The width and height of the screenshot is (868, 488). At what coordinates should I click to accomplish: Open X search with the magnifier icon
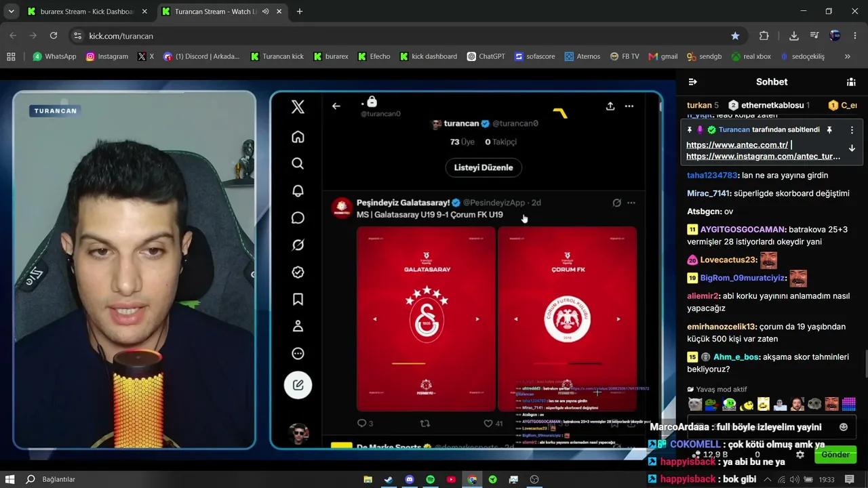pyautogui.click(x=298, y=163)
